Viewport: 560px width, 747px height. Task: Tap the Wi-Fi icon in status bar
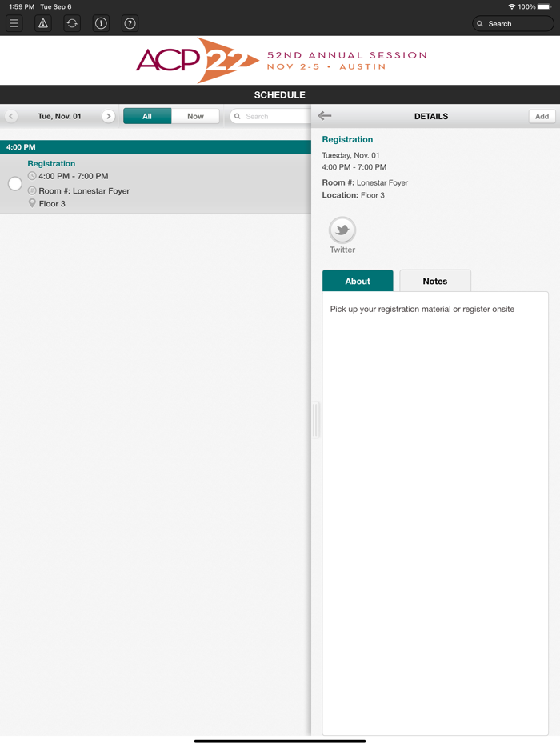(x=512, y=6)
